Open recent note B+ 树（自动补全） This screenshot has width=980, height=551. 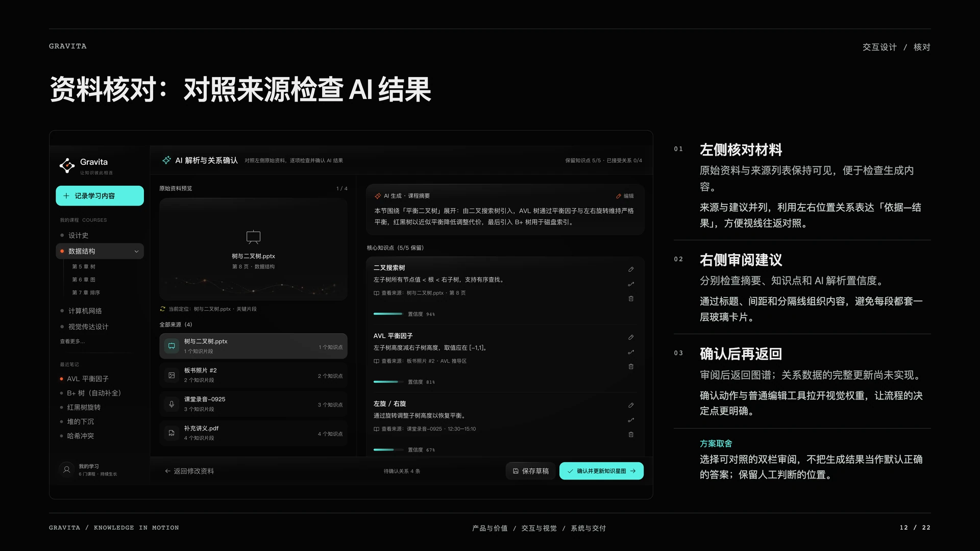point(93,393)
